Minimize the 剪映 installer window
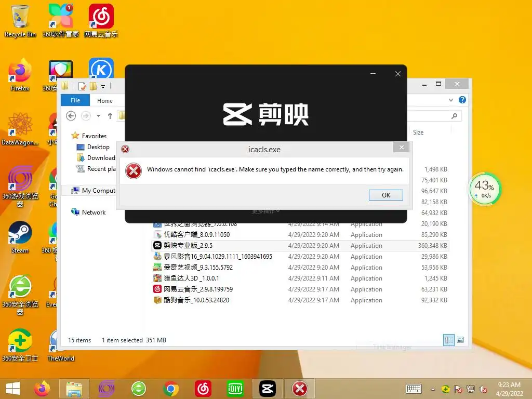Screen dimensions: 532x399 point(373,74)
